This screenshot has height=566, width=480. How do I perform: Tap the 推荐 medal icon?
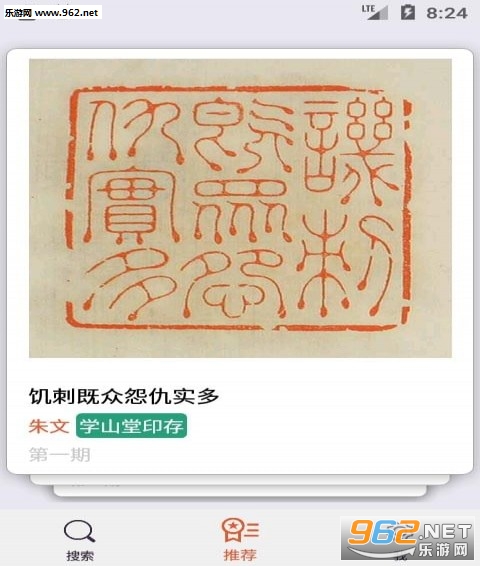click(240, 530)
